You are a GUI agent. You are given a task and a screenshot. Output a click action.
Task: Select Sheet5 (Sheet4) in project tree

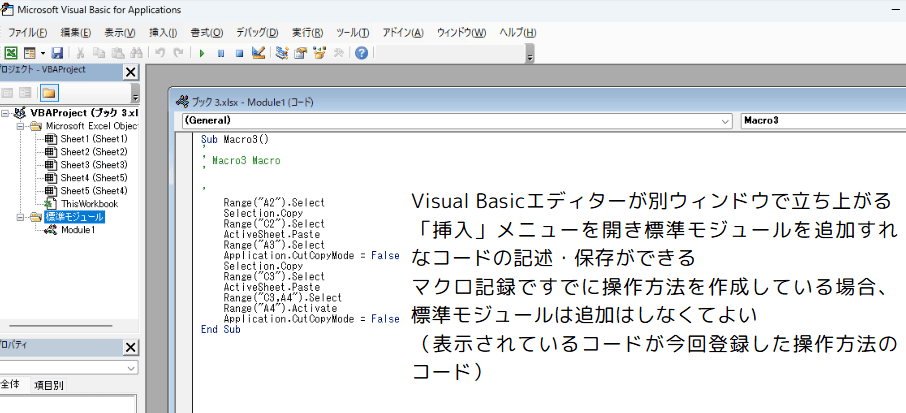[x=94, y=191]
